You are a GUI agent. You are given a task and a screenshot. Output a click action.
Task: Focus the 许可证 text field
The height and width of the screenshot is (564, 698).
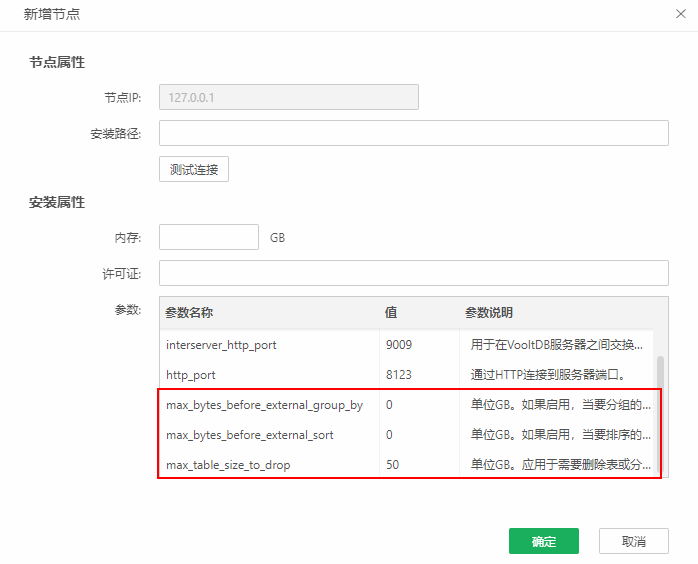(413, 273)
